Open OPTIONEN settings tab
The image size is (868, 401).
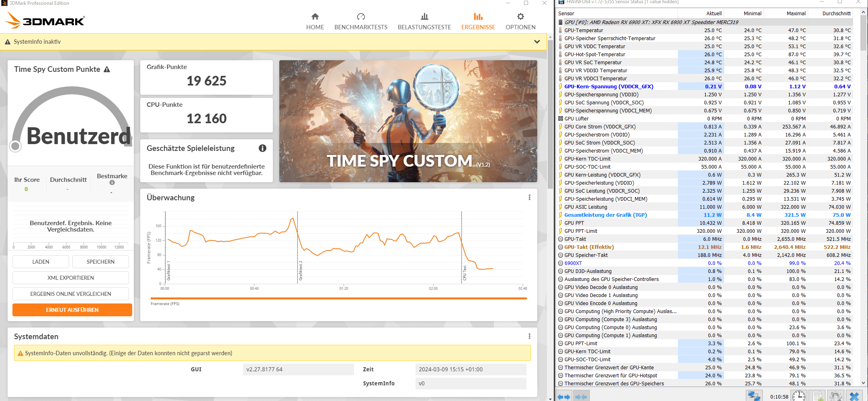point(520,22)
